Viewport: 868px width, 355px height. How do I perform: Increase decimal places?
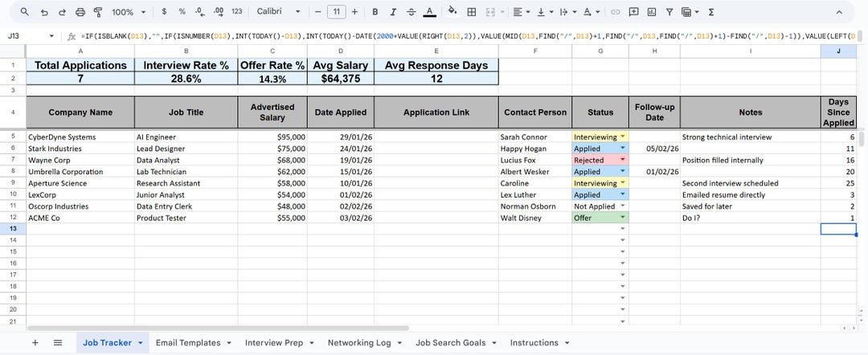pyautogui.click(x=218, y=11)
